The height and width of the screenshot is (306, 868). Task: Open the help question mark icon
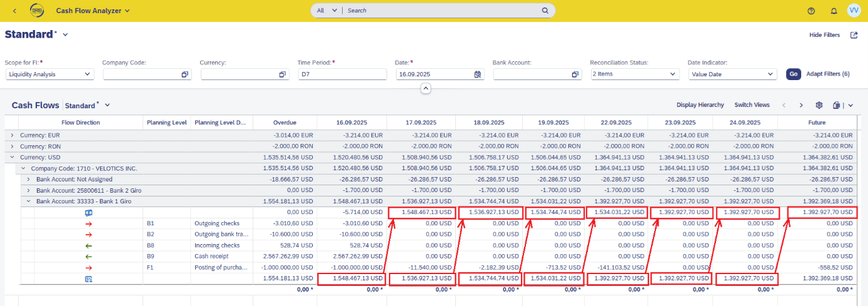click(811, 11)
